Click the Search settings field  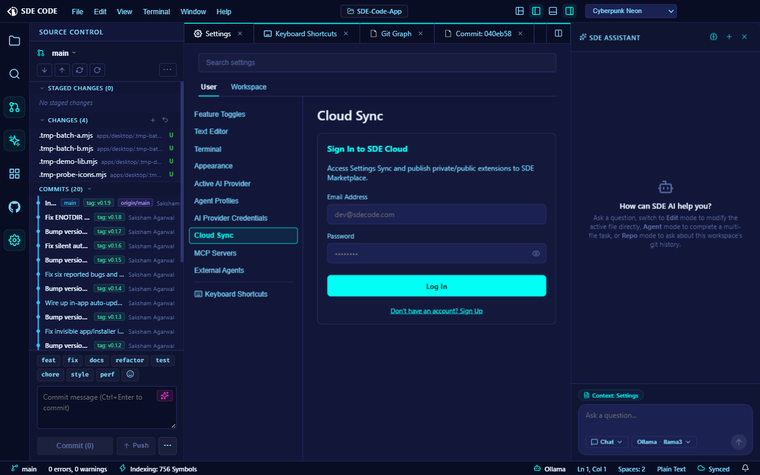(x=377, y=63)
